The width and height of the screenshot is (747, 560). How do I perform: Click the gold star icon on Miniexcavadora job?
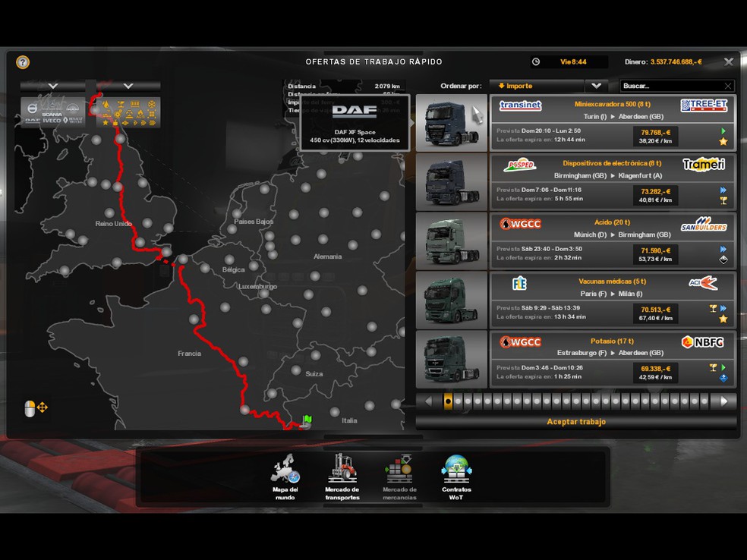(723, 141)
